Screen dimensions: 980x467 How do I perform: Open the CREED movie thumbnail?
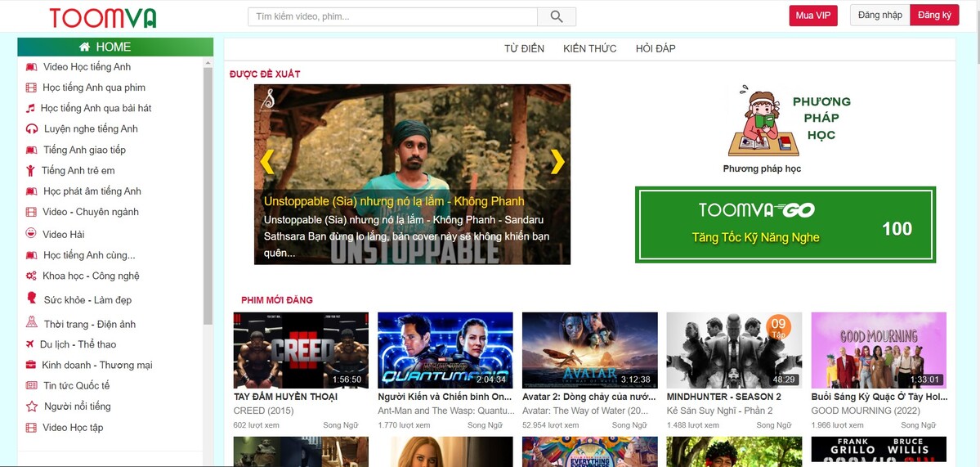click(302, 350)
